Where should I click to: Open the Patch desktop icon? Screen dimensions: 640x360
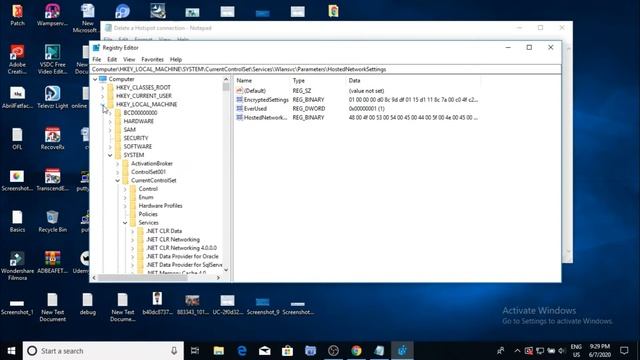click(17, 15)
